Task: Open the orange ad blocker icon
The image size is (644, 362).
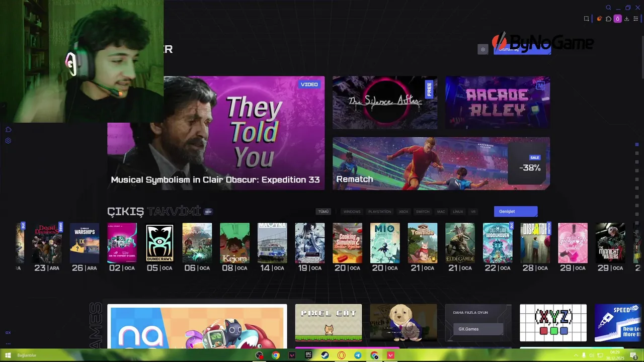Action: pyautogui.click(x=599, y=19)
